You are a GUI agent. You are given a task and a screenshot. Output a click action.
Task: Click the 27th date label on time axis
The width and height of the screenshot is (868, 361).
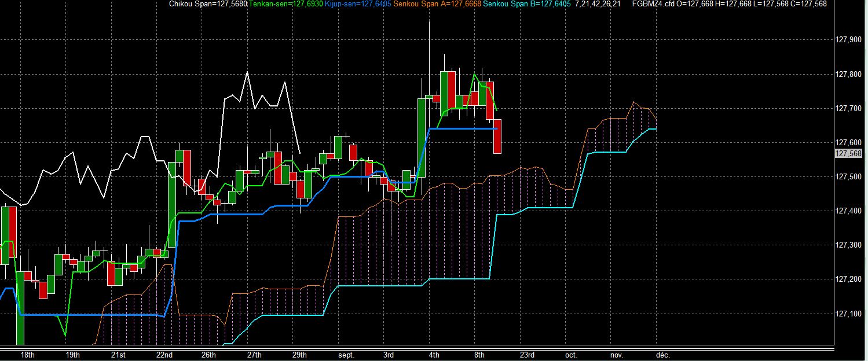[254, 355]
